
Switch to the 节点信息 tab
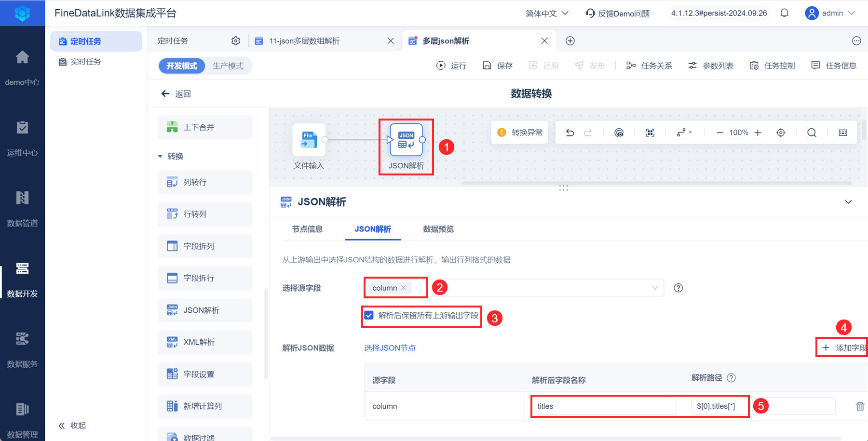tap(307, 229)
